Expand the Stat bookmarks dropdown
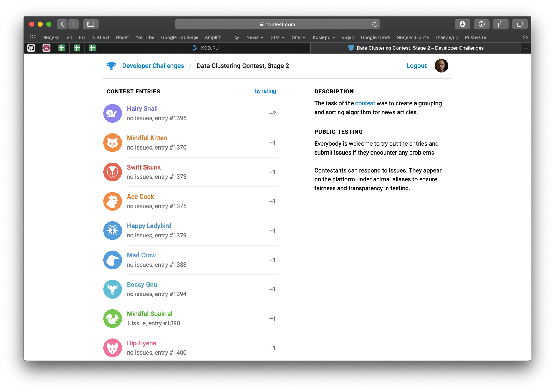This screenshot has height=392, width=555. tap(277, 37)
